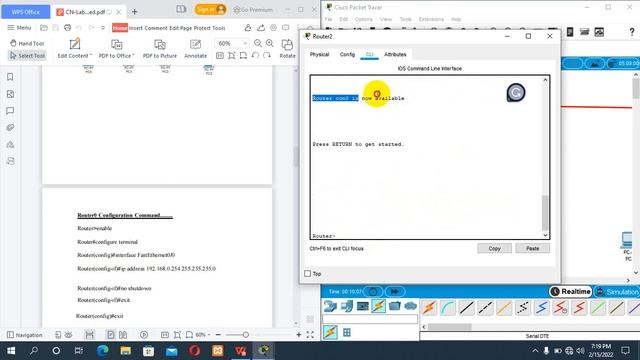Open the Tools ribbon tab
The image size is (640, 360).
(219, 28)
